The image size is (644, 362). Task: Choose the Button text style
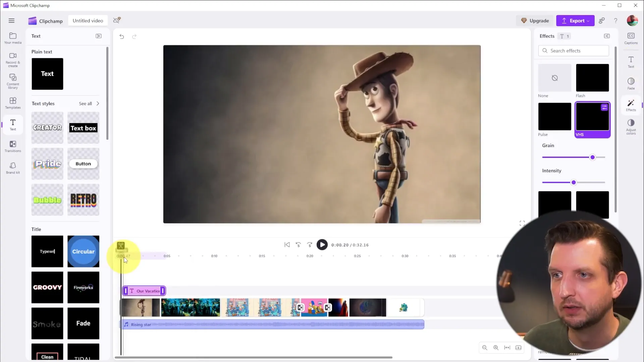pyautogui.click(x=83, y=164)
